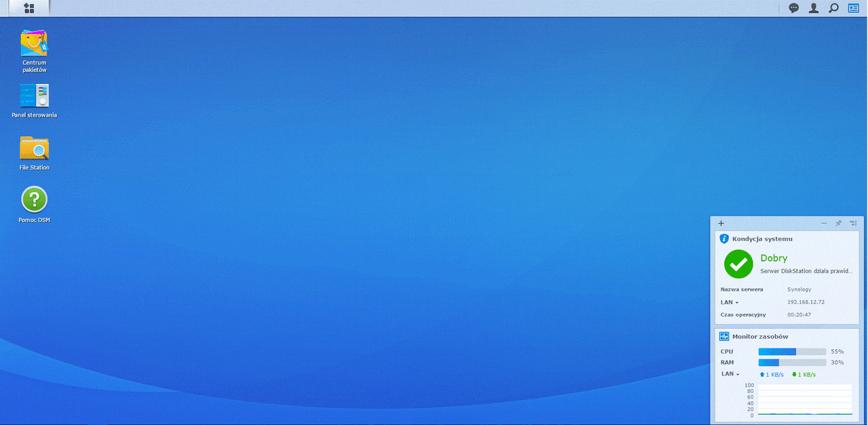Add a widget with the plus button

pyautogui.click(x=721, y=223)
